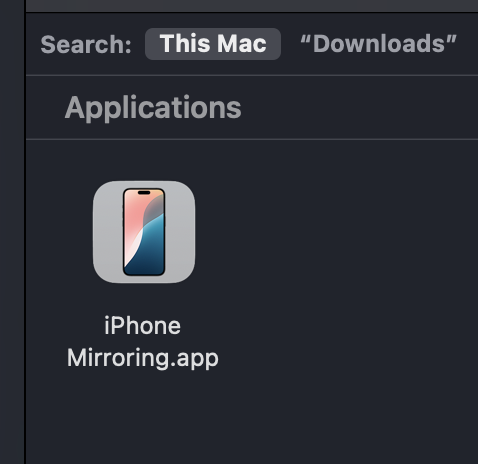Viewport: 478px width, 464px height.
Task: Click the sidebar divider beside the results pane
Action: [25, 233]
